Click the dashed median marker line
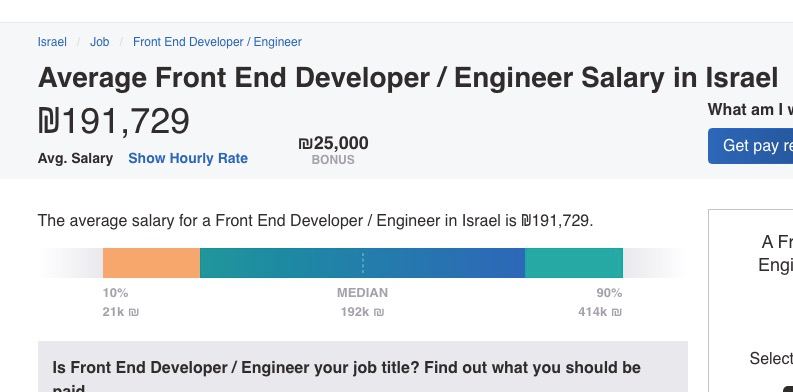793x392 pixels. 363,263
